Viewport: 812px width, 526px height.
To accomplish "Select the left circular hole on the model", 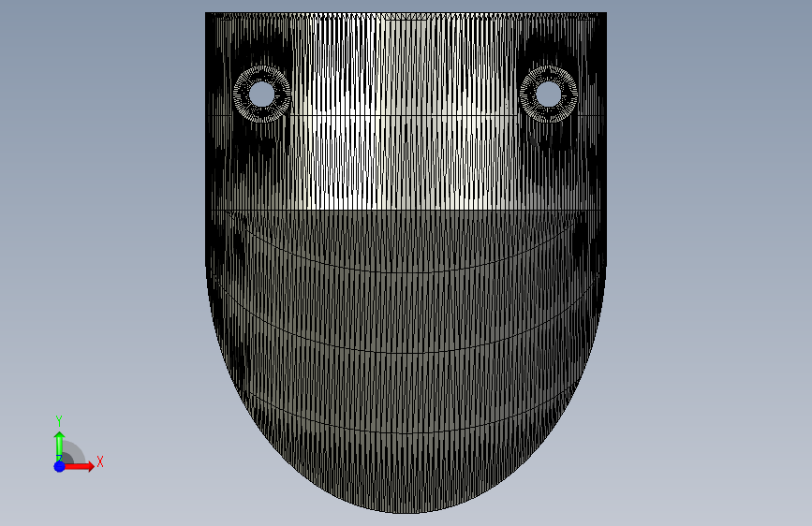I will [x=261, y=94].
